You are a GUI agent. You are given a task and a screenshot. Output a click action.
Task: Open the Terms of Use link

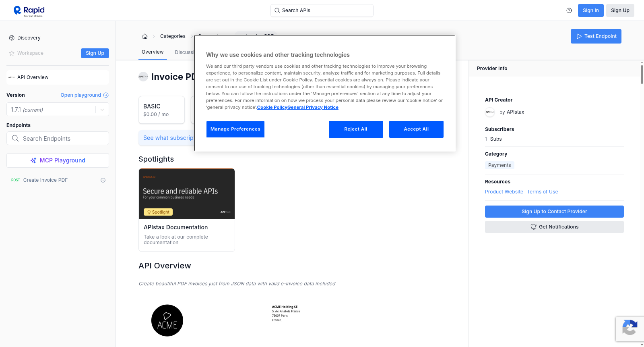(x=543, y=192)
